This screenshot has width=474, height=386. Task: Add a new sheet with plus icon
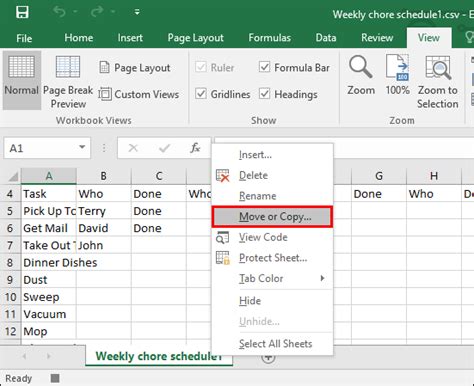point(268,358)
